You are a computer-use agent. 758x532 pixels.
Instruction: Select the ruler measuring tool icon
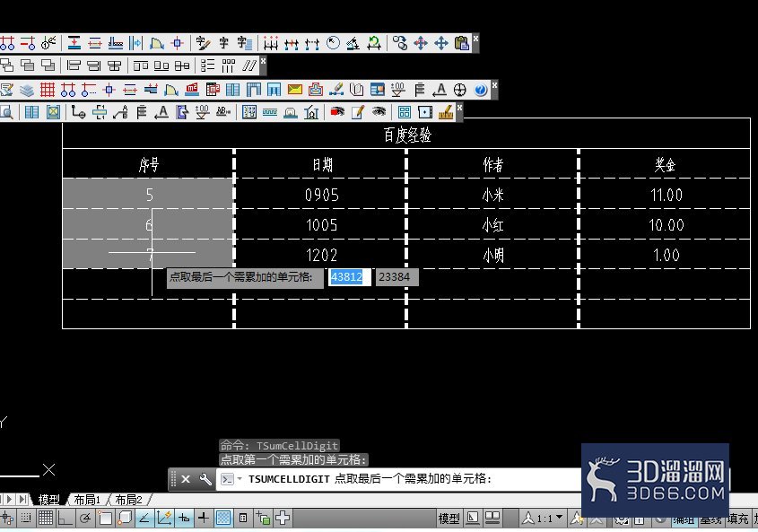(x=446, y=112)
